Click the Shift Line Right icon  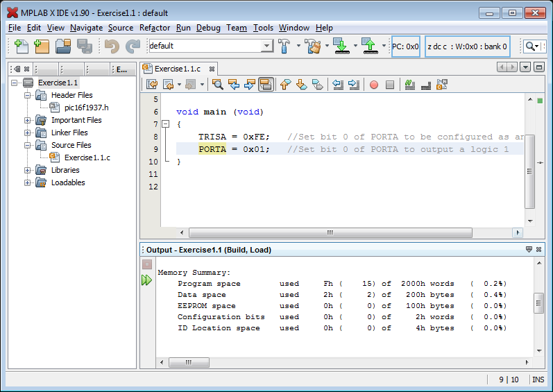[354, 84]
